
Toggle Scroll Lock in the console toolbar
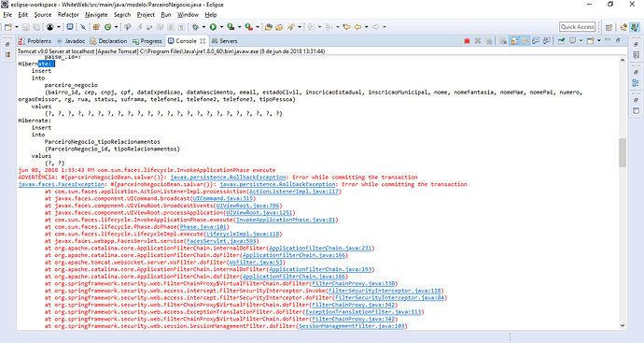coord(514,41)
